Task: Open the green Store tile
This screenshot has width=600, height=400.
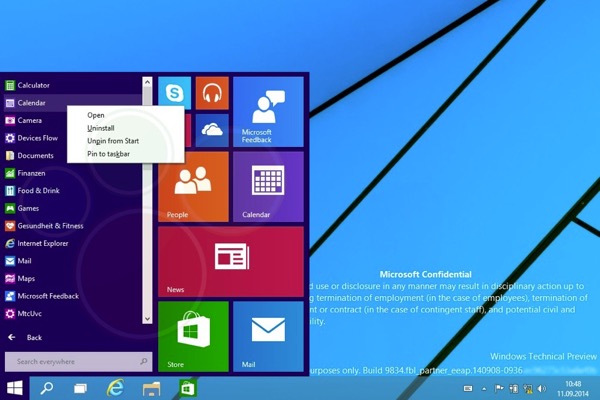Action: coord(193,336)
